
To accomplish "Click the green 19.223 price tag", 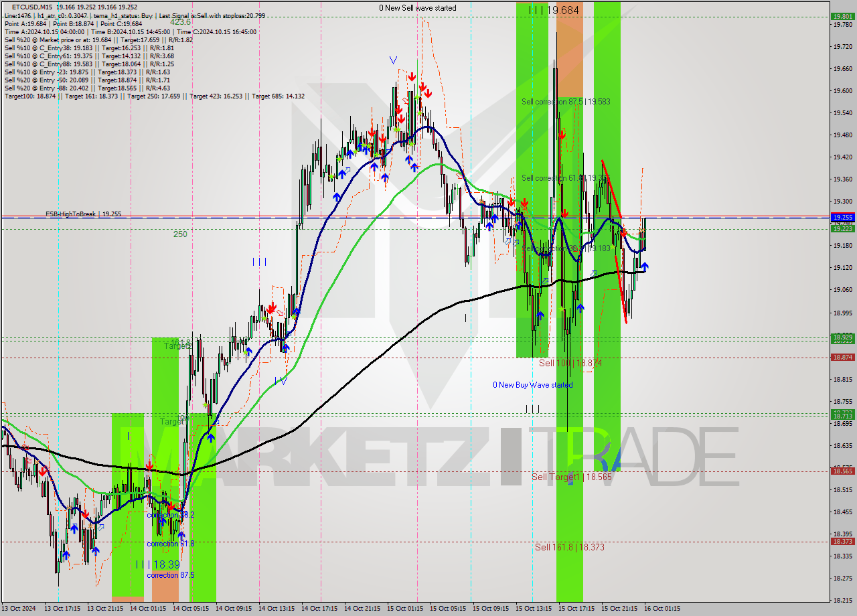I will pos(842,228).
